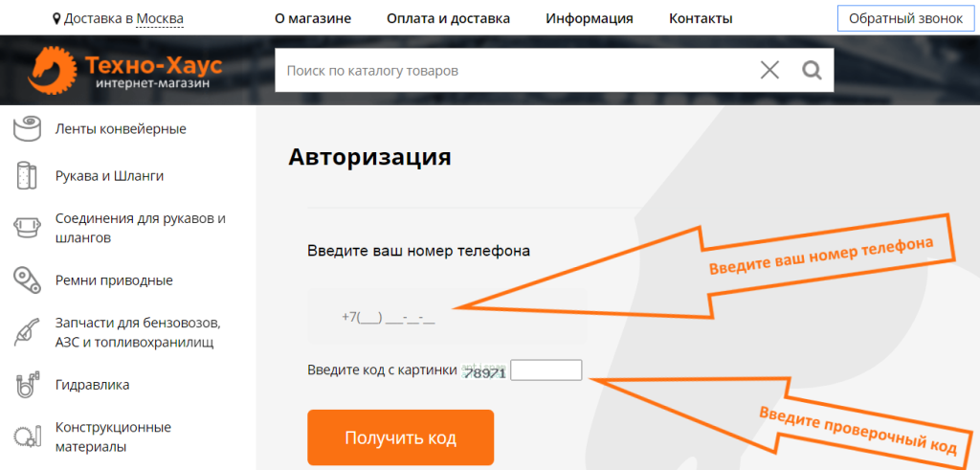Click the conveyor belt roll icon
The height and width of the screenshot is (470, 980).
point(27,128)
